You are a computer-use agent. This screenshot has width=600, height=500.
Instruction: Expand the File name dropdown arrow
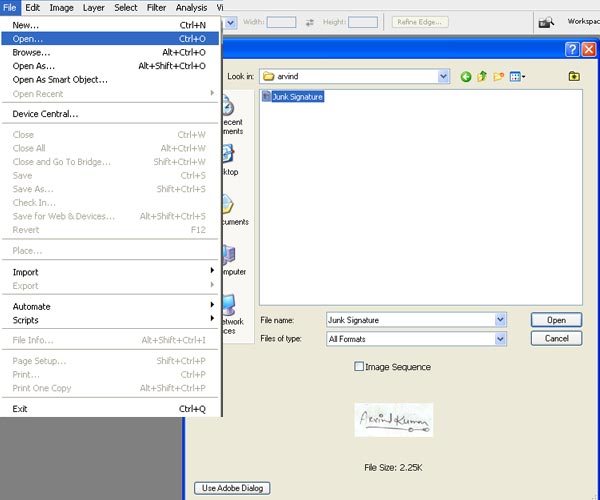point(500,320)
